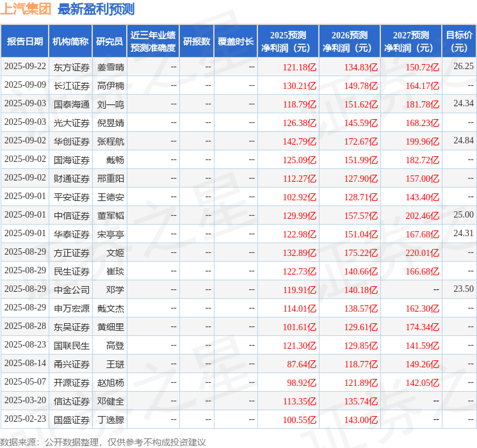
Task: Click the 87.64亿 profit value
Action: (x=302, y=364)
